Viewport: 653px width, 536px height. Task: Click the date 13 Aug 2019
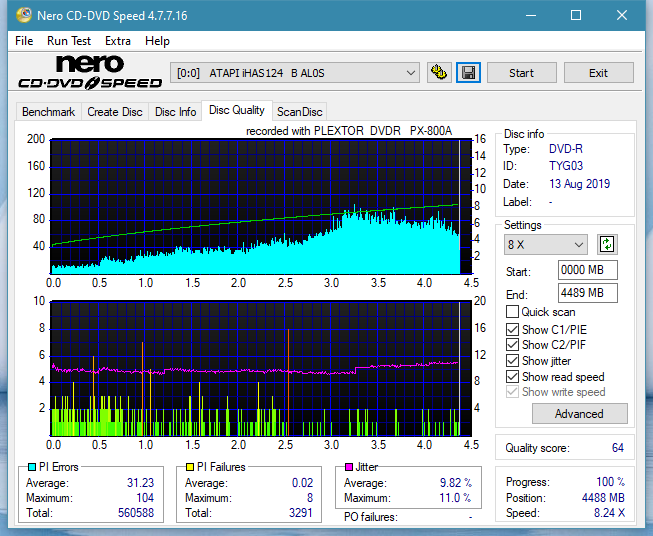coord(579,184)
